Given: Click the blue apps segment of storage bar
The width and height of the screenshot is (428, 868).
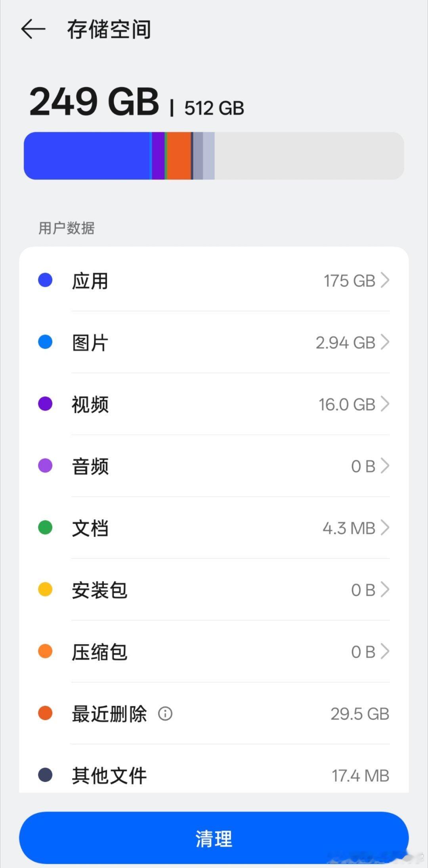Looking at the screenshot, I should tap(87, 156).
